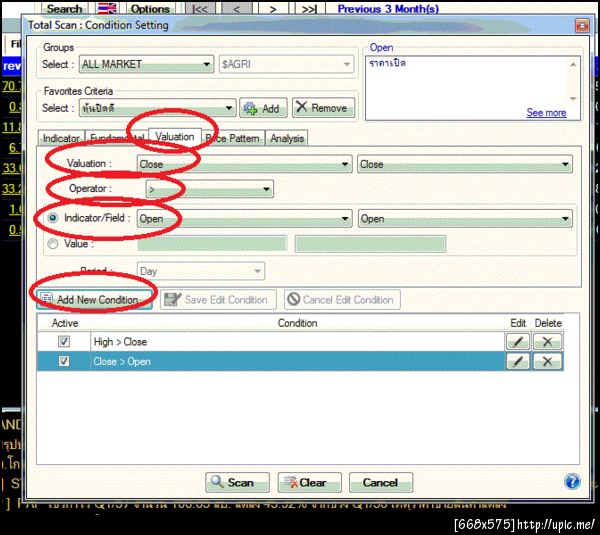Image resolution: width=600 pixels, height=535 pixels.
Task: Expand the Favorites Criteria select dropdown
Action: click(x=157, y=108)
